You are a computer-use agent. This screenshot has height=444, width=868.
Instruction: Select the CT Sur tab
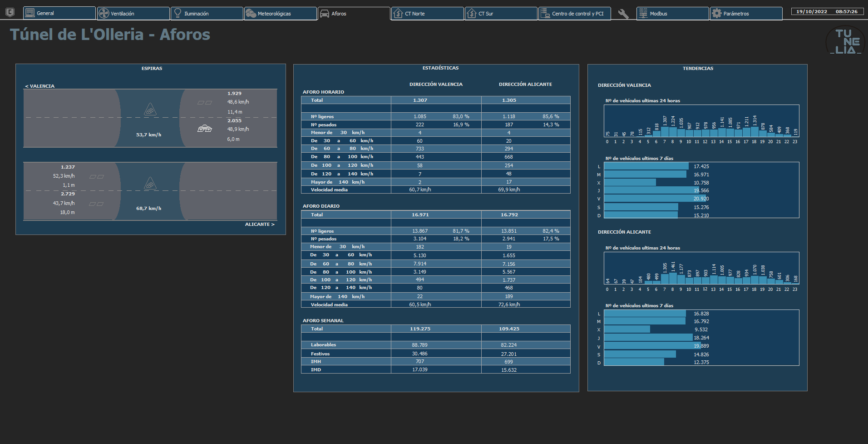pos(501,14)
